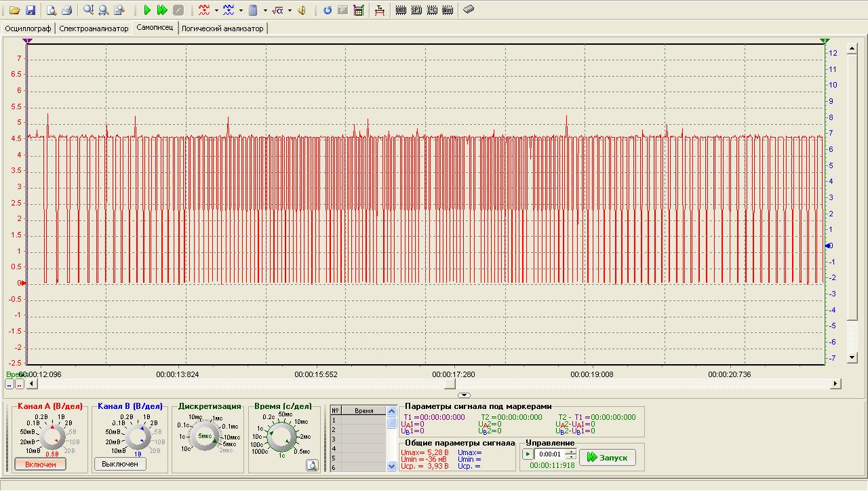Viewport: 868px width, 491px height.
Task: Click the red waveform channel A icon
Action: click(204, 10)
